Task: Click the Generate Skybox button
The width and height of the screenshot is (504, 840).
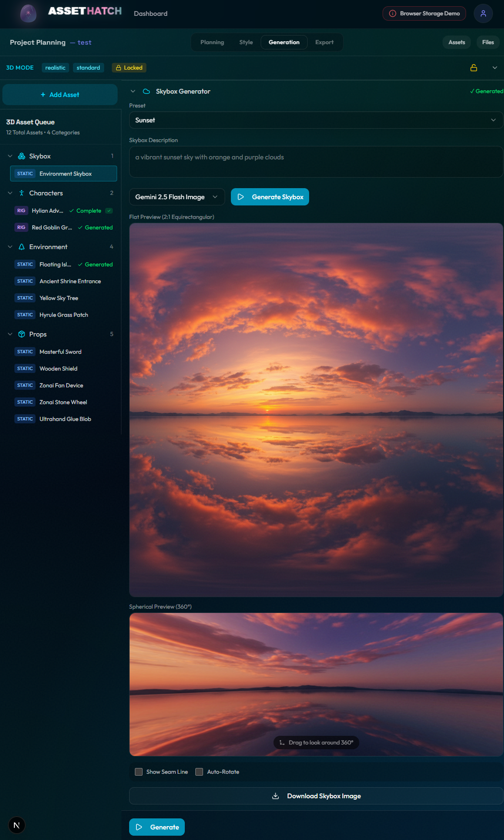Action: 270,197
